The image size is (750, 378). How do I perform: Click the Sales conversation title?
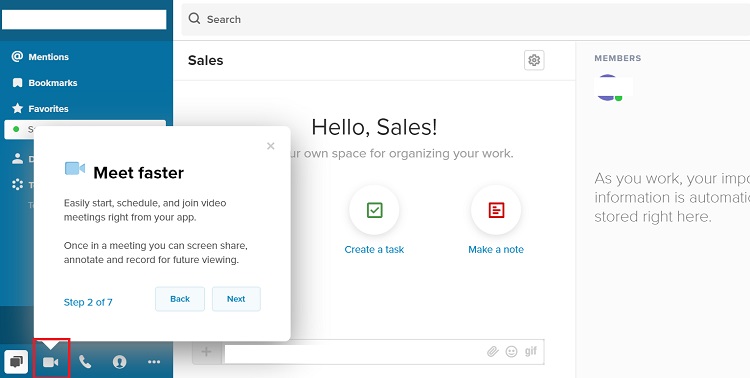[x=206, y=60]
